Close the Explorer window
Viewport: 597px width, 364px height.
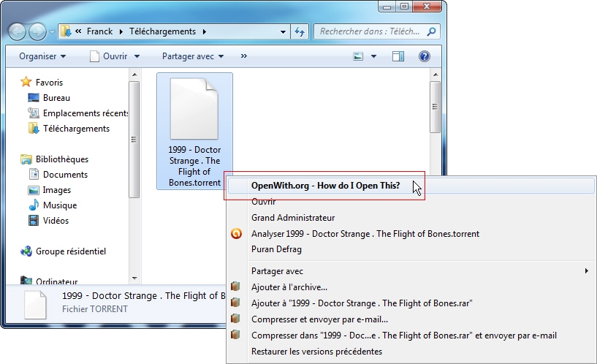point(427,7)
